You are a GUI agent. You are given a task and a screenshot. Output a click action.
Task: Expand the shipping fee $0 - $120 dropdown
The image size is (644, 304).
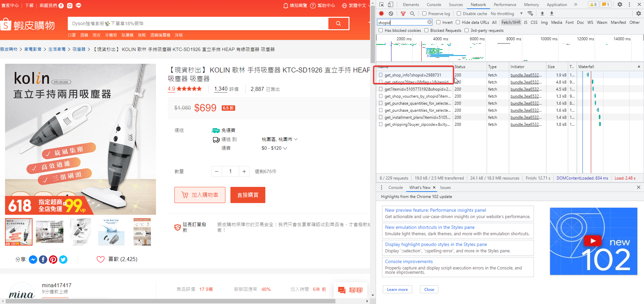[274, 148]
